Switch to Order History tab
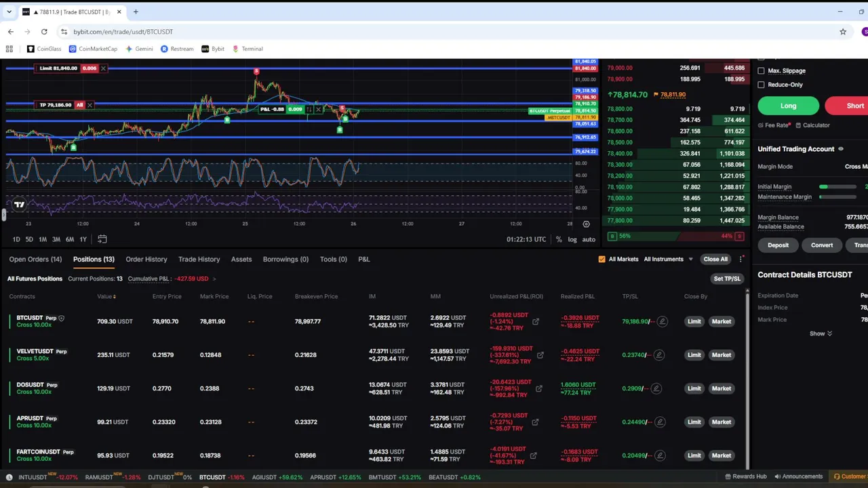The image size is (868, 488). pyautogui.click(x=146, y=259)
